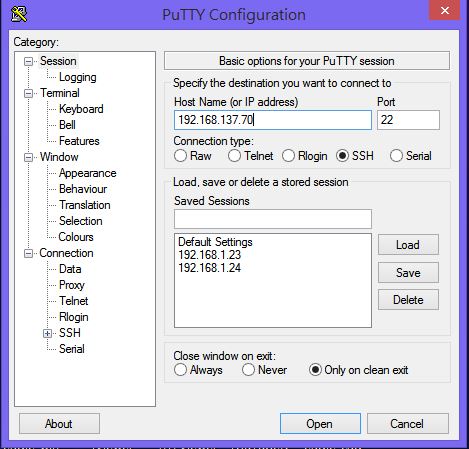This screenshot has width=469, height=449.
Task: Open the Proxy category
Action: click(72, 285)
